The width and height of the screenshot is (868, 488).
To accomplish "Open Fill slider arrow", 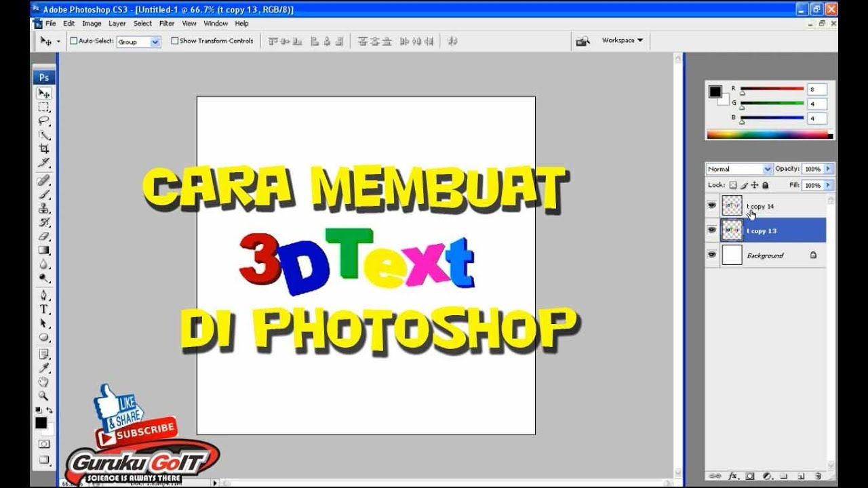I will click(829, 185).
